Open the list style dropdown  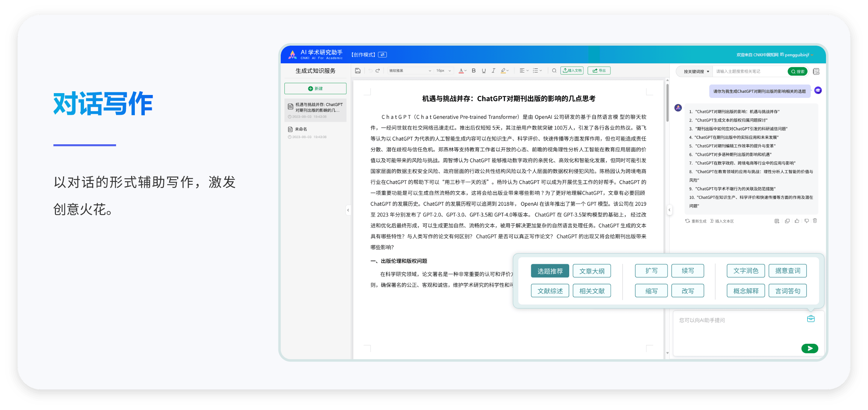(x=538, y=71)
